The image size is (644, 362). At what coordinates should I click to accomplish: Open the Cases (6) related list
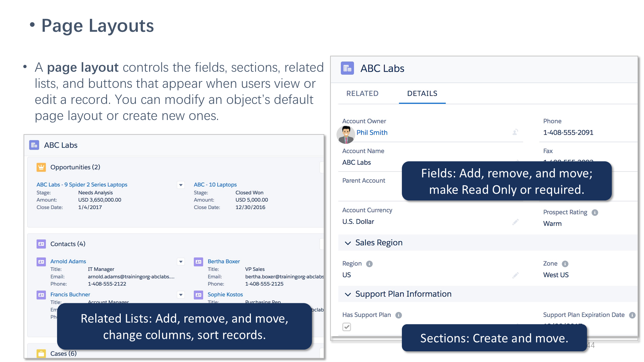click(63, 354)
